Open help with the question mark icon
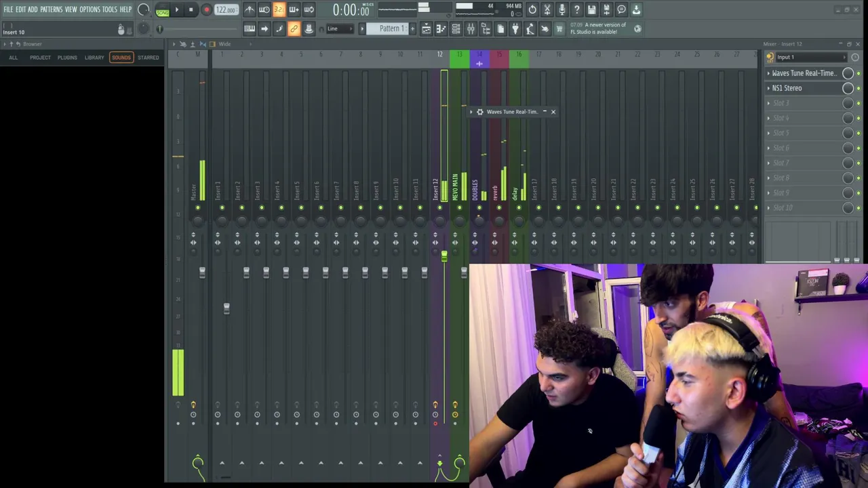 (x=577, y=9)
